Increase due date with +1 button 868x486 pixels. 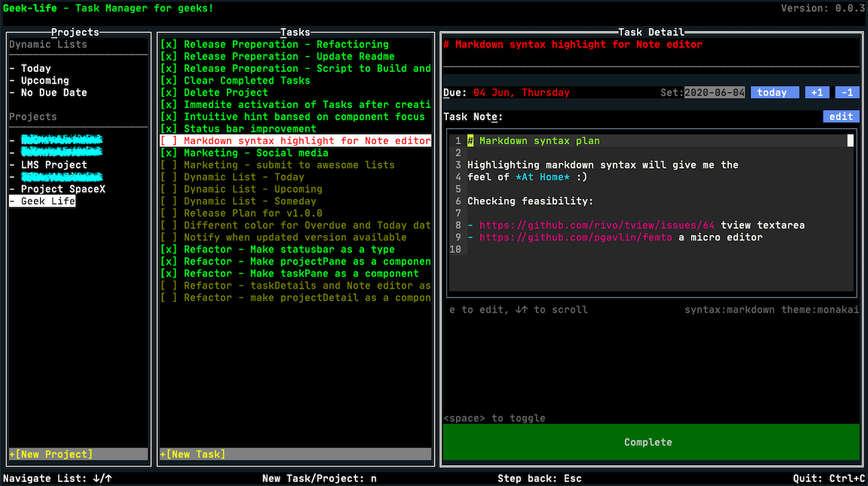pyautogui.click(x=817, y=92)
